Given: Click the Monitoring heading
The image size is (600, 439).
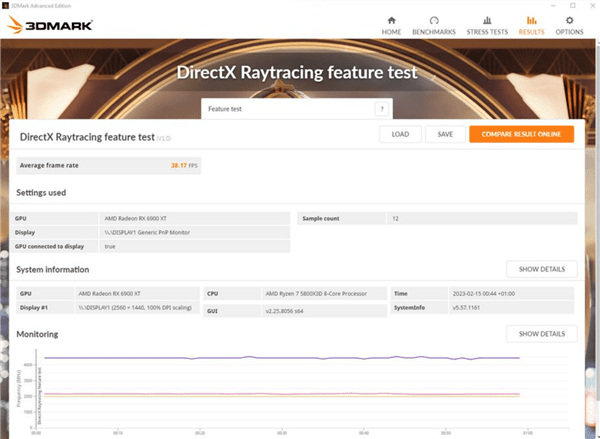Looking at the screenshot, I should pyautogui.click(x=37, y=334).
